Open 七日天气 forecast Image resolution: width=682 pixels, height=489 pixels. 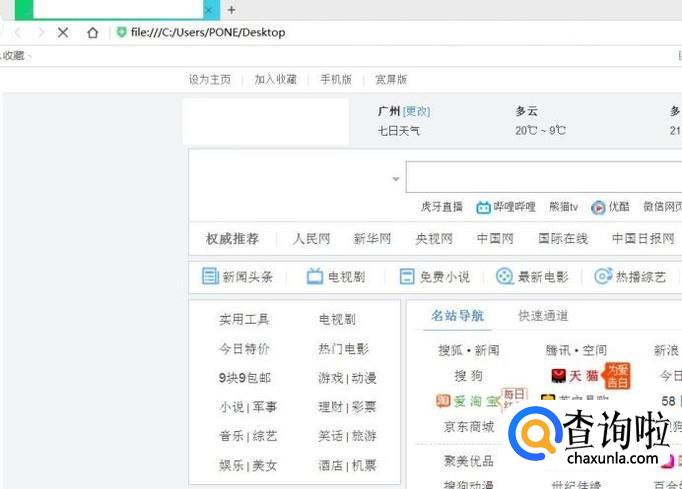(x=399, y=131)
